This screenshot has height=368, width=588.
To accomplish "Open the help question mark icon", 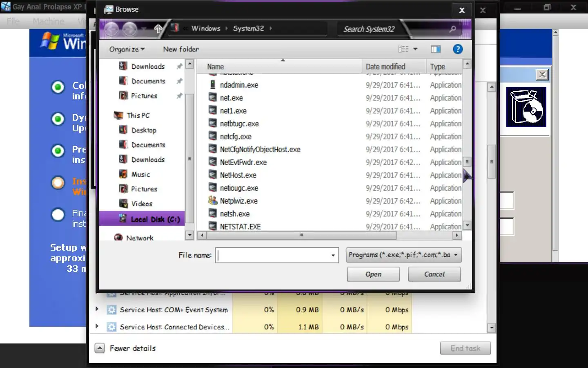I will point(458,49).
